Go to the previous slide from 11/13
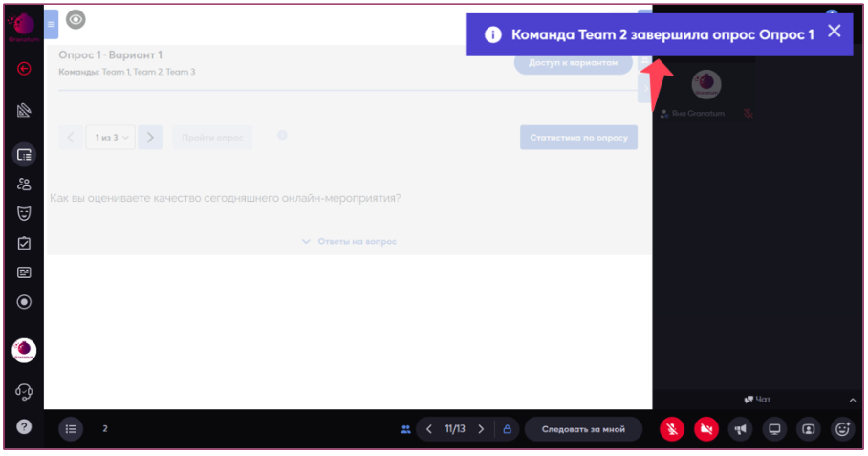 (x=429, y=429)
